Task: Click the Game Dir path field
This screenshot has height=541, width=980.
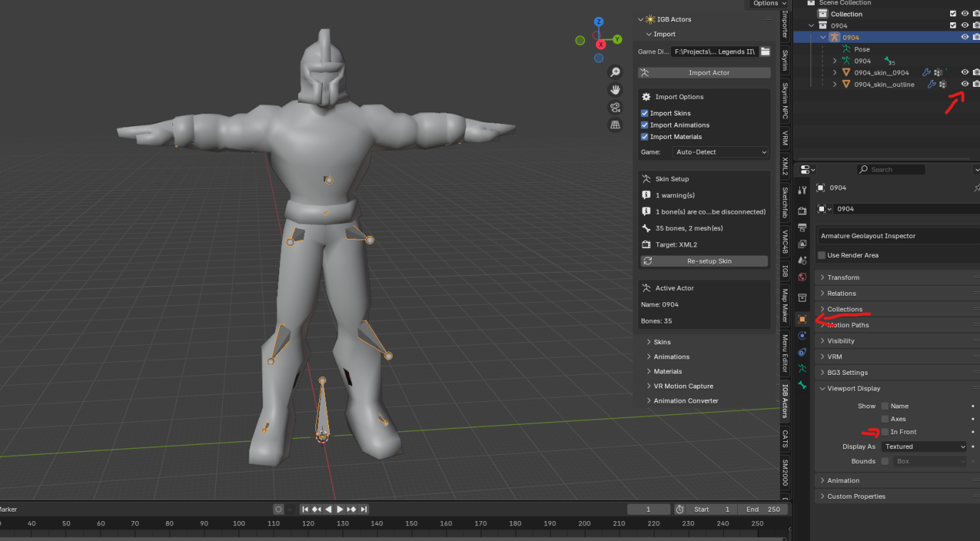Action: [714, 51]
